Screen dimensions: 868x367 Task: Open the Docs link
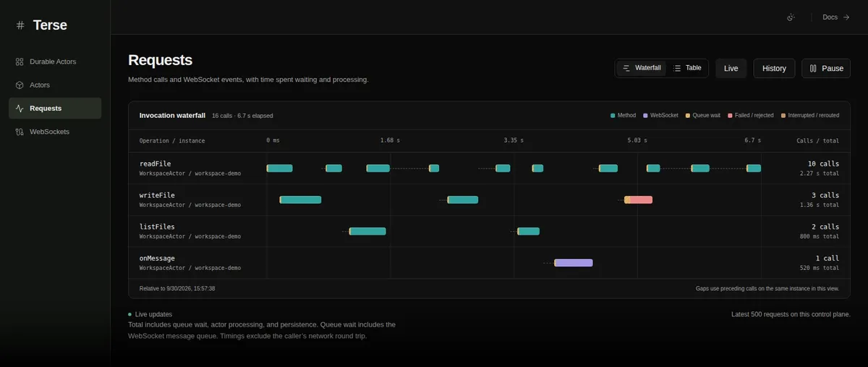tap(835, 17)
